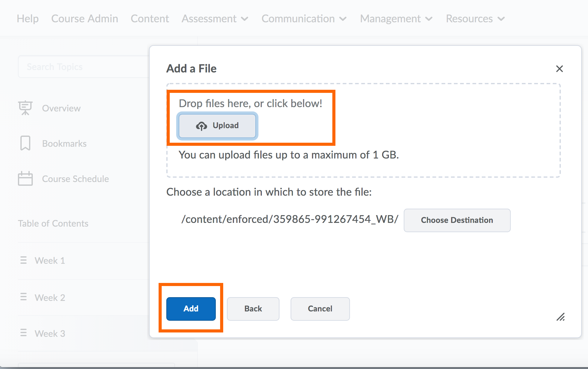
Task: Cancel the Add a File dialog
Action: [320, 309]
